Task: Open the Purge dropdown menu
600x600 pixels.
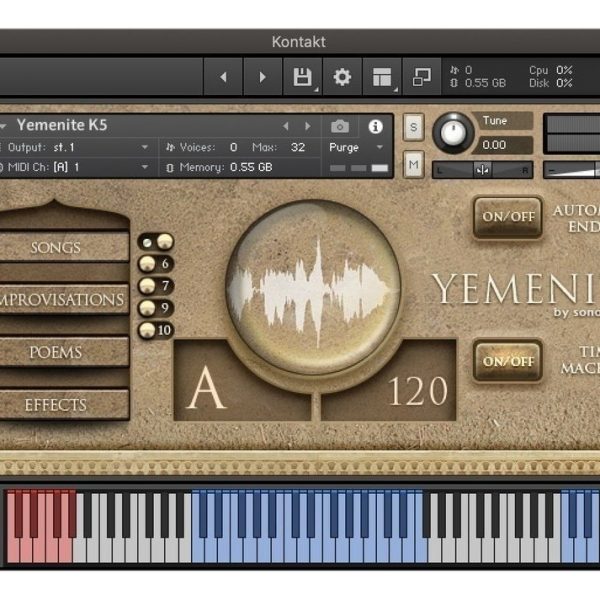Action: click(x=356, y=147)
